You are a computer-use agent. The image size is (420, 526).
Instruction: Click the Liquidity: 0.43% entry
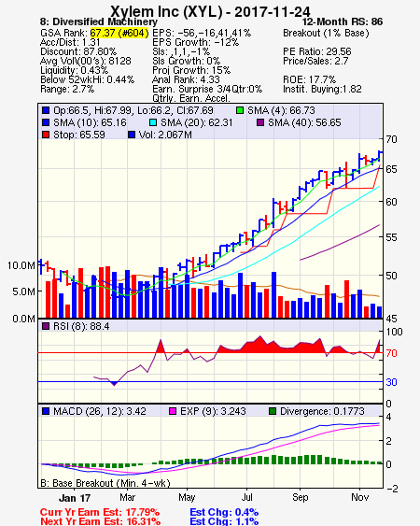(74, 70)
